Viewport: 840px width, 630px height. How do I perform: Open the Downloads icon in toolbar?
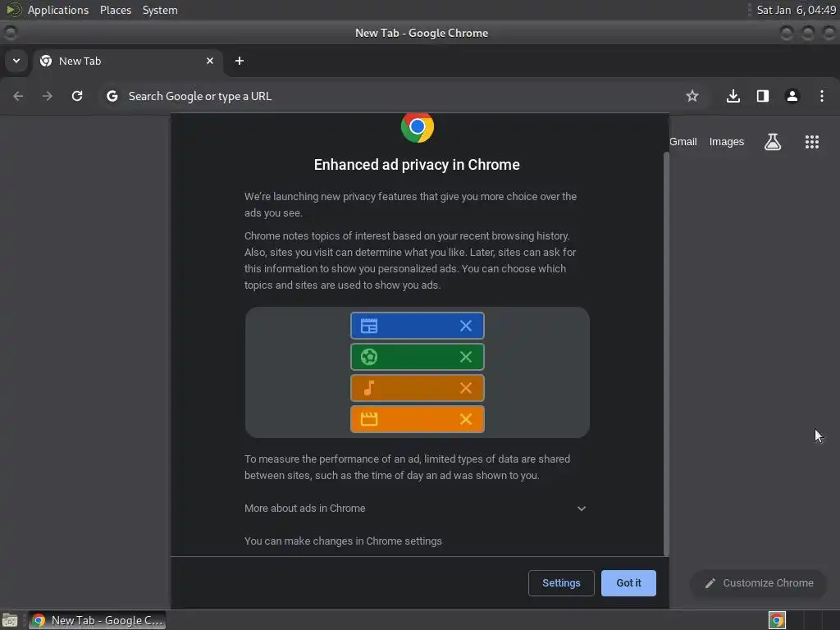pos(733,96)
